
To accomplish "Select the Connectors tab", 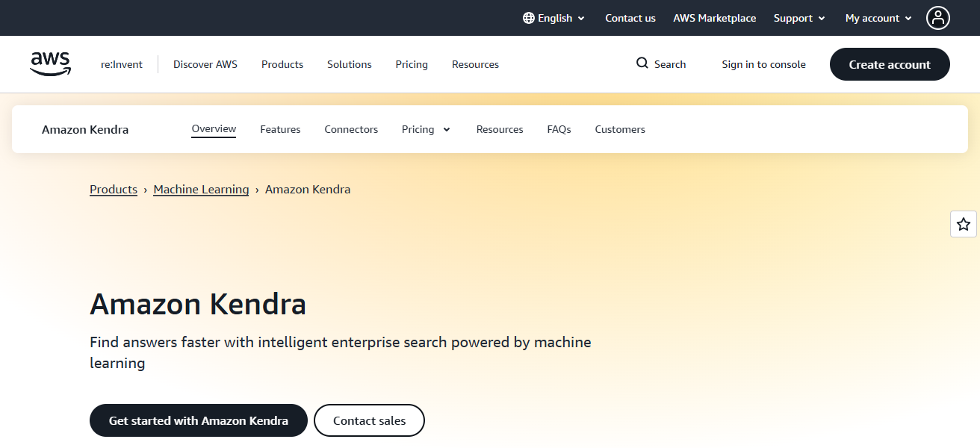I will 351,129.
